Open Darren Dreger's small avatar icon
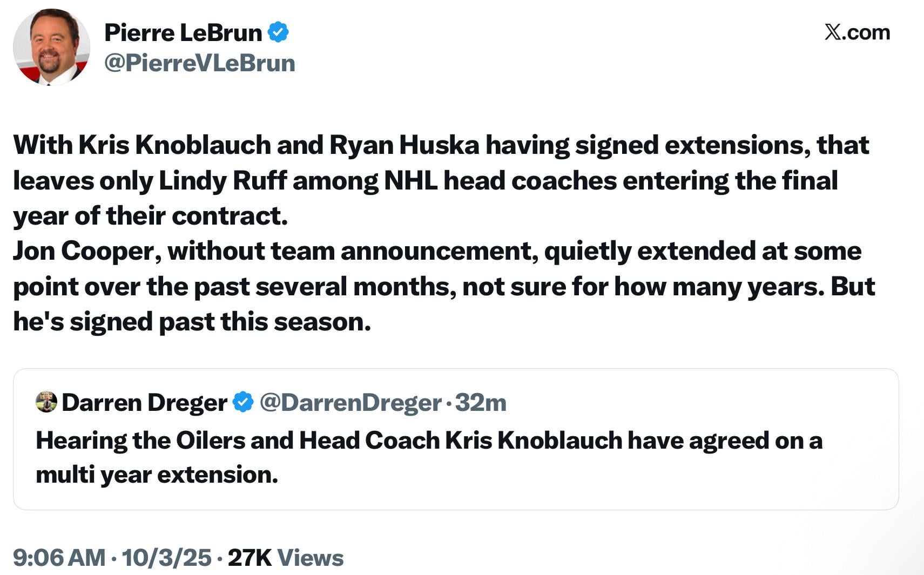 (x=46, y=402)
